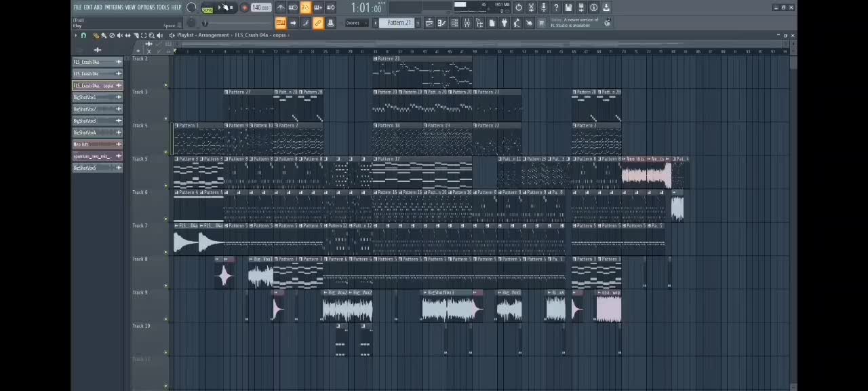The width and height of the screenshot is (868, 391).
Task: Mute Track 5 with its green dot
Action: pos(165,185)
